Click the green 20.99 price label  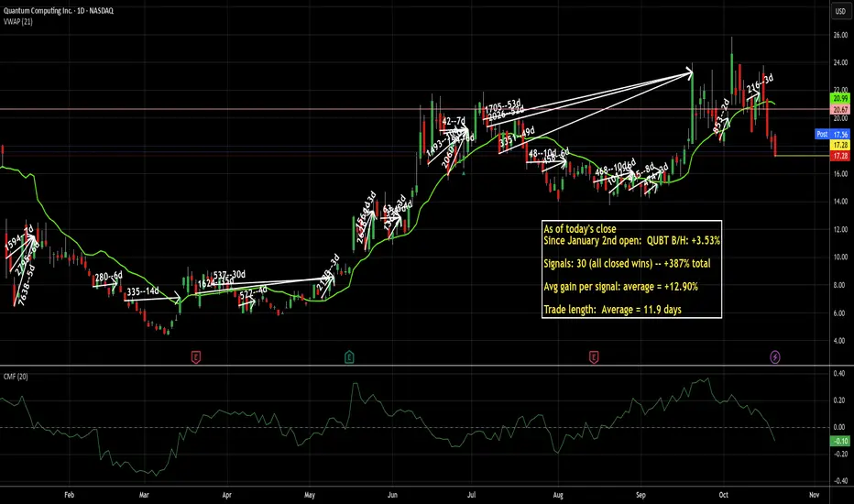[x=840, y=99]
